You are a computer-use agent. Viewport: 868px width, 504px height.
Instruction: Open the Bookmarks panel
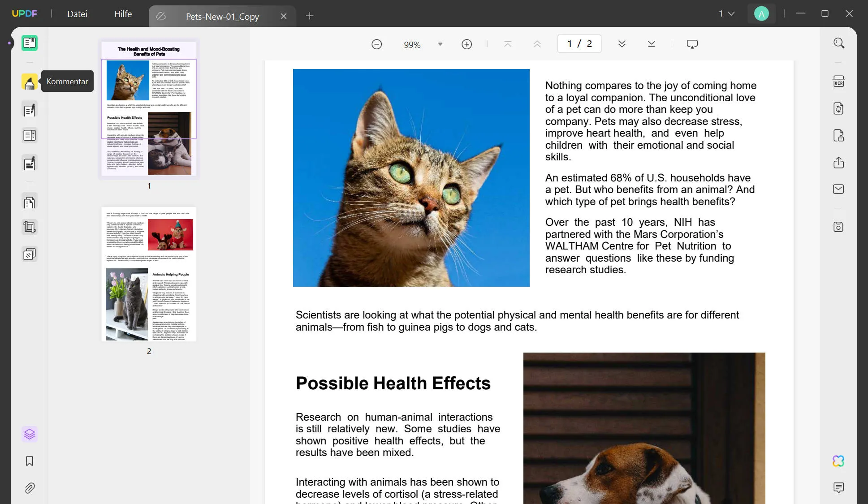[x=30, y=461]
